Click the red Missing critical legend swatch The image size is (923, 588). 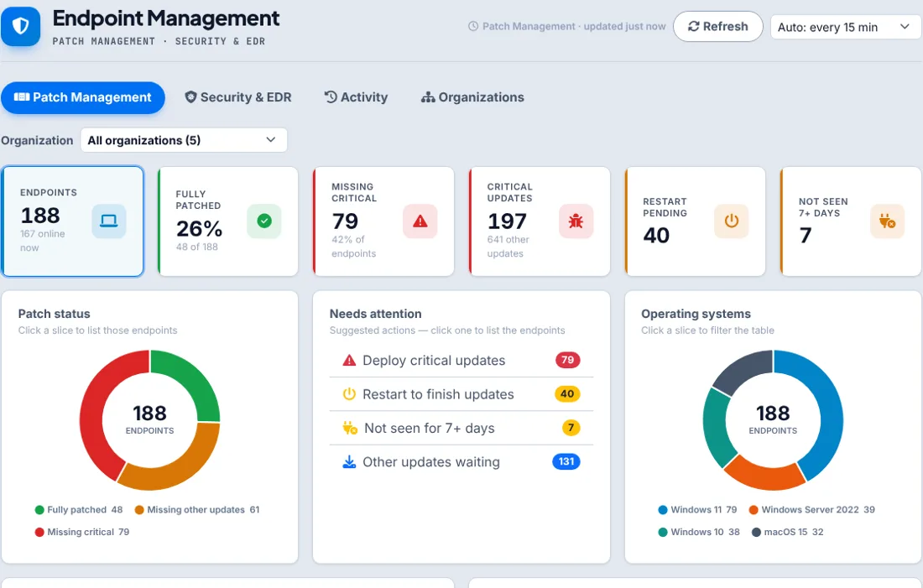39,532
